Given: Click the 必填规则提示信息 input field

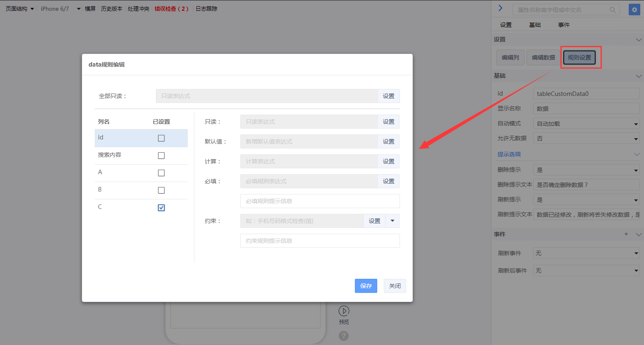Looking at the screenshot, I should click(320, 201).
